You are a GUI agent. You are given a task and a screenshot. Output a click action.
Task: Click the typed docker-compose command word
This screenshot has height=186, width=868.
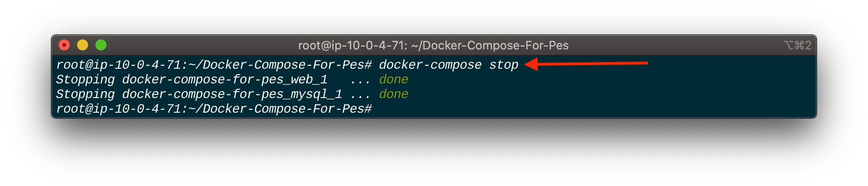coord(430,65)
